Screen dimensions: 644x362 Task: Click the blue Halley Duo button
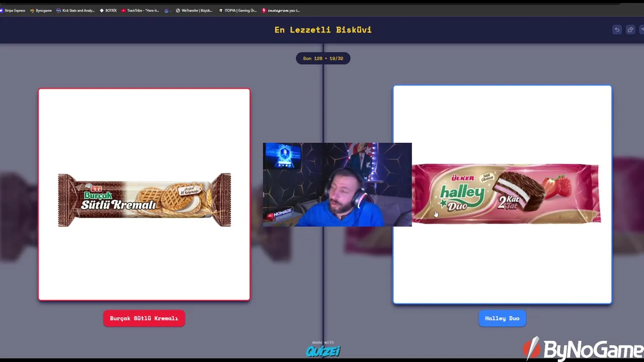(502, 318)
